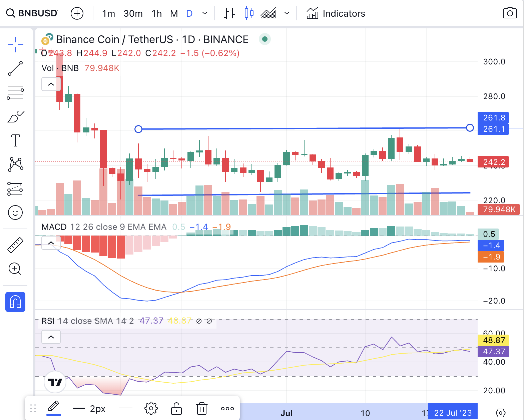The image size is (524, 420).
Task: Click the 22 Jul '23 date label
Action: pyautogui.click(x=453, y=413)
